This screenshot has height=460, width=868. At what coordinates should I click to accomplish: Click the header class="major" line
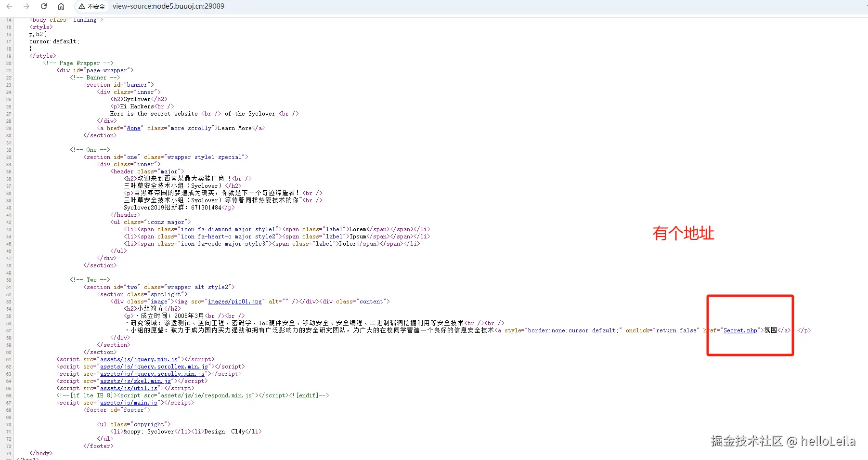coord(147,171)
